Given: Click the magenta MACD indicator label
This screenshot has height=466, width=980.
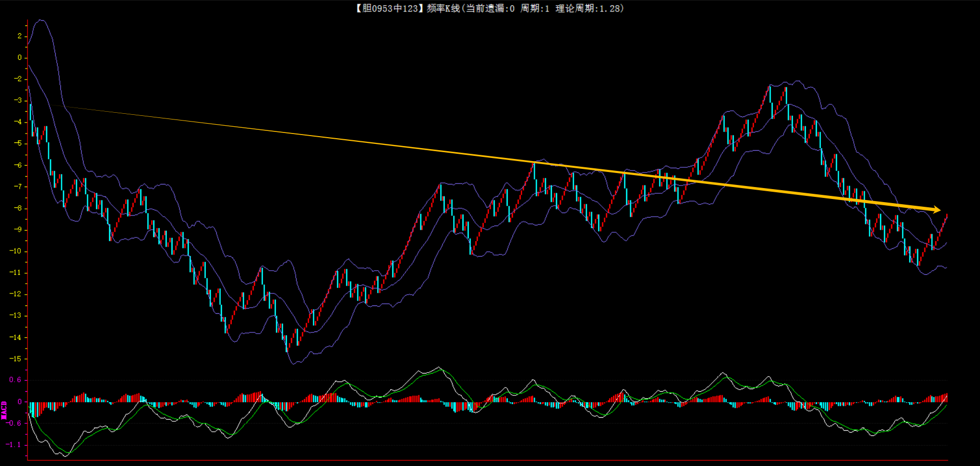Looking at the screenshot, I should [x=4, y=410].
